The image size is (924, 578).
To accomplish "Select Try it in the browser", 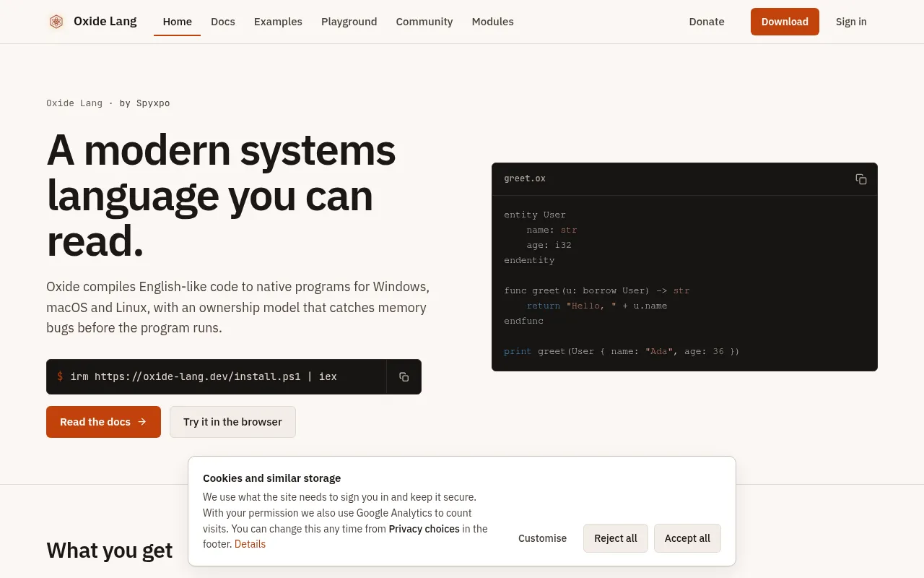I will pyautogui.click(x=232, y=422).
